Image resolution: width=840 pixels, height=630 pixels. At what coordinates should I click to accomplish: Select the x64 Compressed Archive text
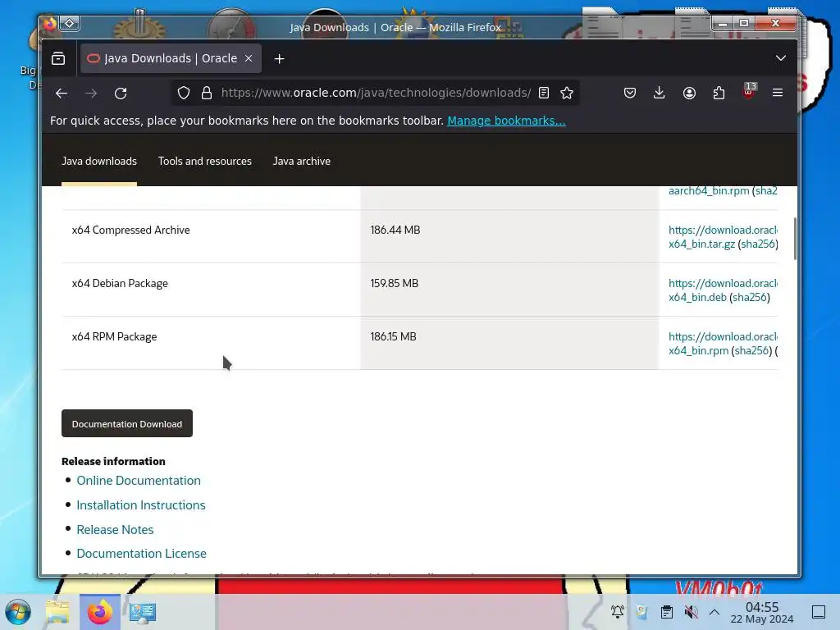130,230
